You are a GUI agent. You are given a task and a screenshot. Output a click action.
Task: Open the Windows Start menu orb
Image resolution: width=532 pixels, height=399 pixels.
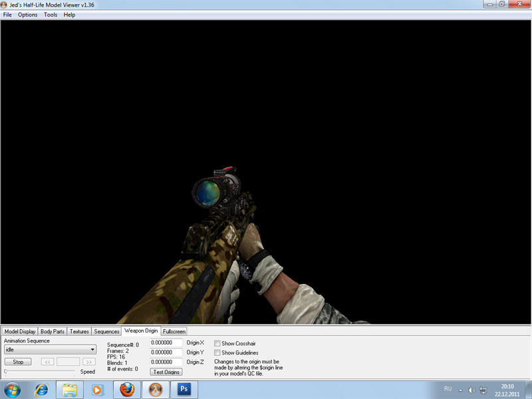(12, 390)
